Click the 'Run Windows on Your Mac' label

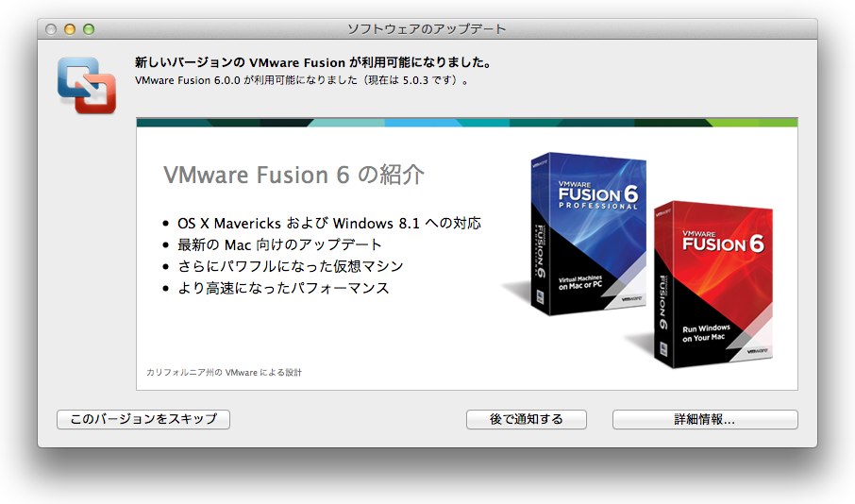pyautogui.click(x=706, y=333)
